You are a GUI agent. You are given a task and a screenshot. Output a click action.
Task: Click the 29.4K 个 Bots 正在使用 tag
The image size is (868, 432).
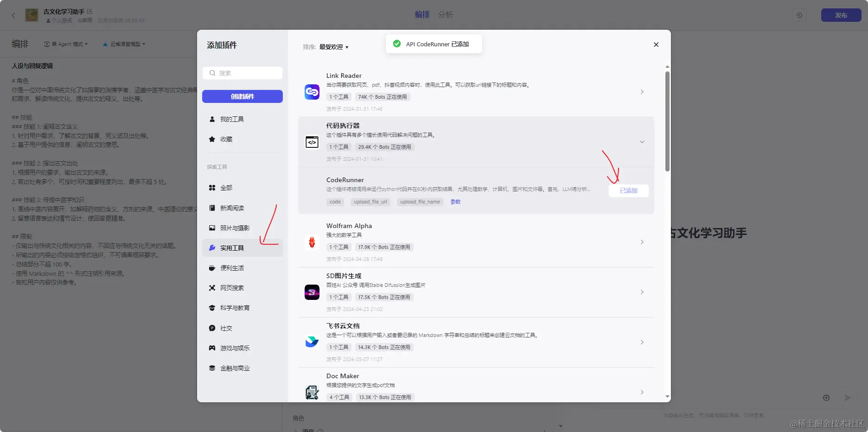(384, 147)
